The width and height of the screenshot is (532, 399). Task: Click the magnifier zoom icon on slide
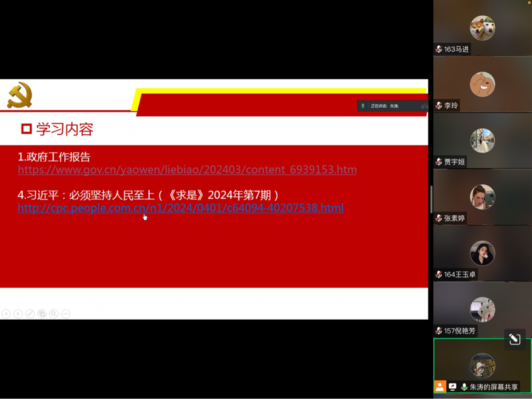click(x=54, y=313)
